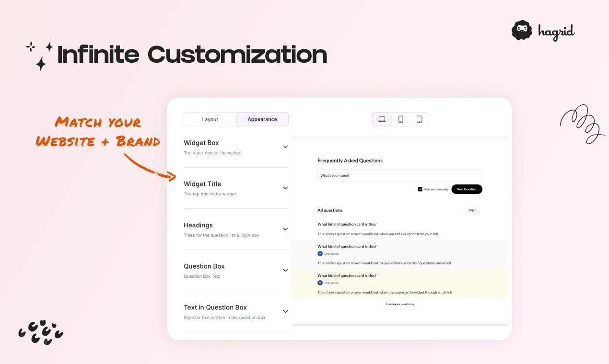Switch to mobile phone preview
The image size is (609, 364).
[x=401, y=119]
